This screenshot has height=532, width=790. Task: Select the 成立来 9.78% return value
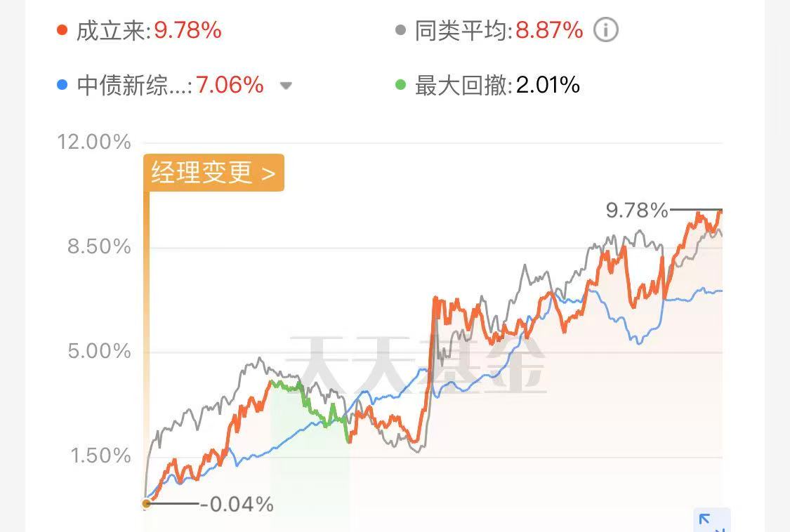pos(188,30)
